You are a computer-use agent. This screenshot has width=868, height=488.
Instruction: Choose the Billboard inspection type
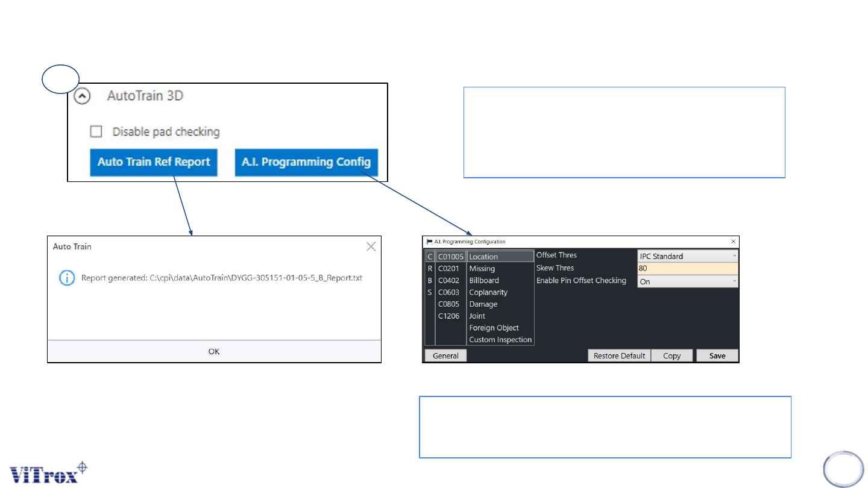point(500,280)
